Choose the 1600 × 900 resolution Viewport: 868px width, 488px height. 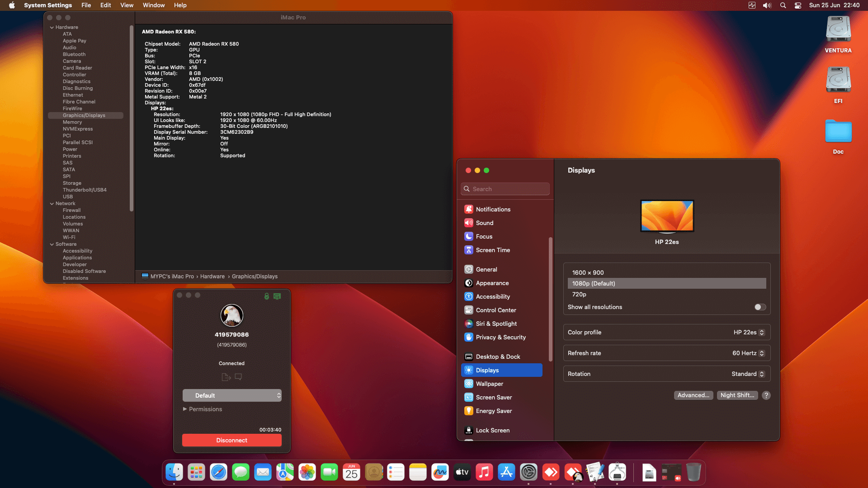click(x=667, y=272)
